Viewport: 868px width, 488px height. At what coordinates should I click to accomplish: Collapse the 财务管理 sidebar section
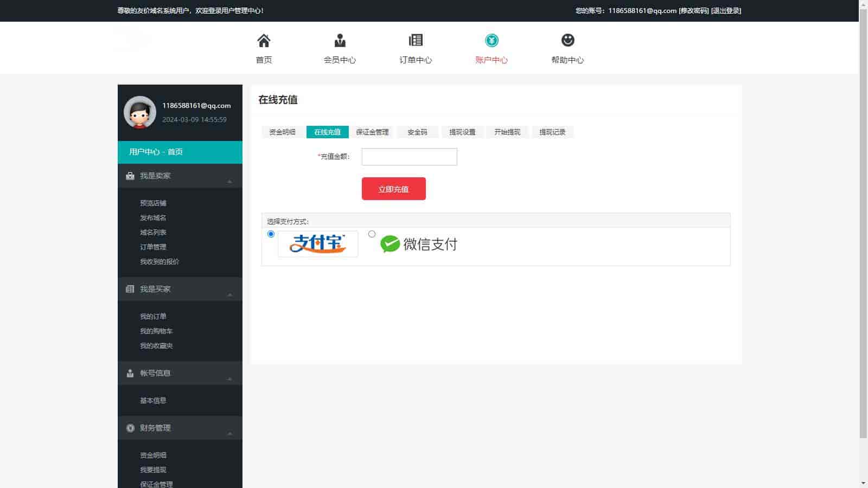[229, 433]
